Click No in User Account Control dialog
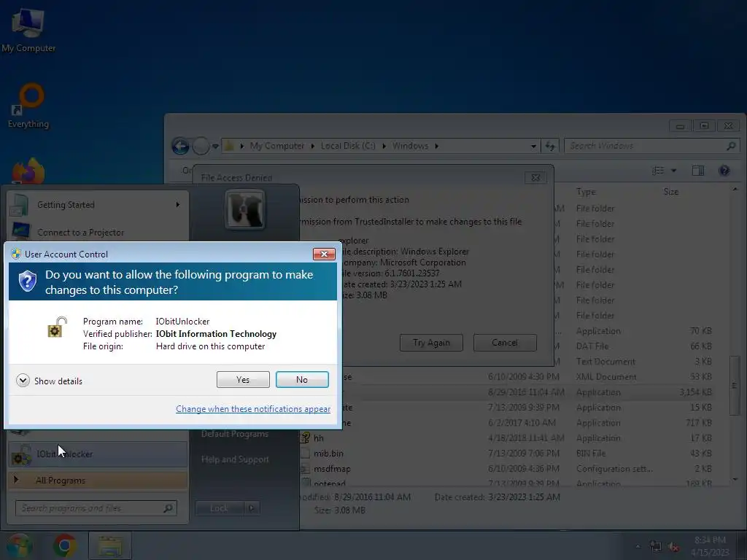The height and width of the screenshot is (560, 747). [x=302, y=379]
